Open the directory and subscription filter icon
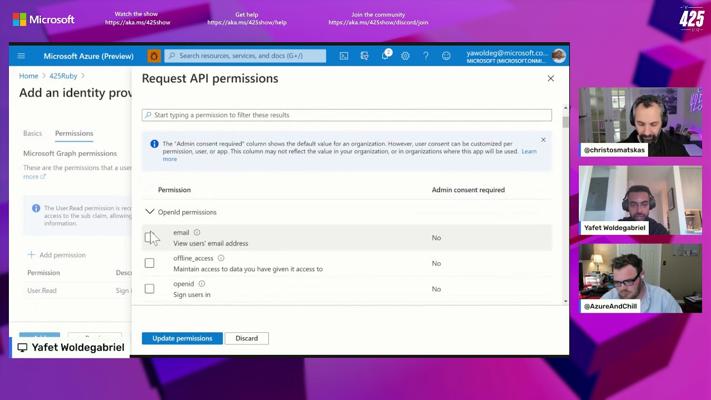711x400 pixels. (364, 56)
